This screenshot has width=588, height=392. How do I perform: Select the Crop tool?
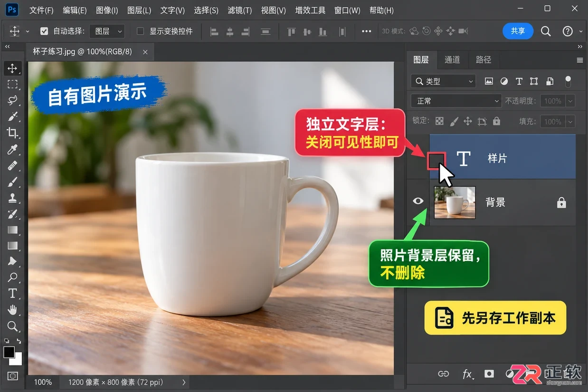pyautogui.click(x=12, y=133)
